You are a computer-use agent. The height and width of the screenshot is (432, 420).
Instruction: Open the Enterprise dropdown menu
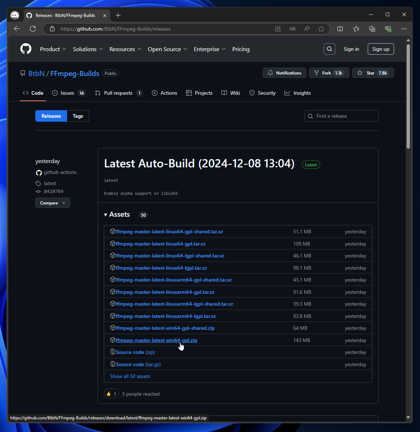(210, 49)
